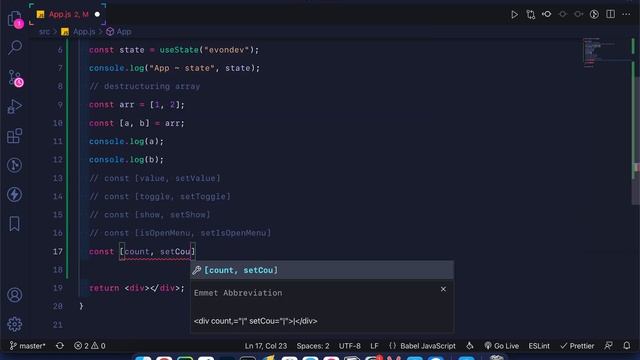Open errors and warnings count

point(90,346)
